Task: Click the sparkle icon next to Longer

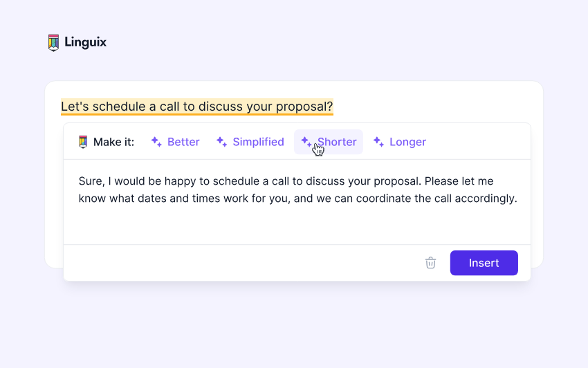Action: click(378, 142)
